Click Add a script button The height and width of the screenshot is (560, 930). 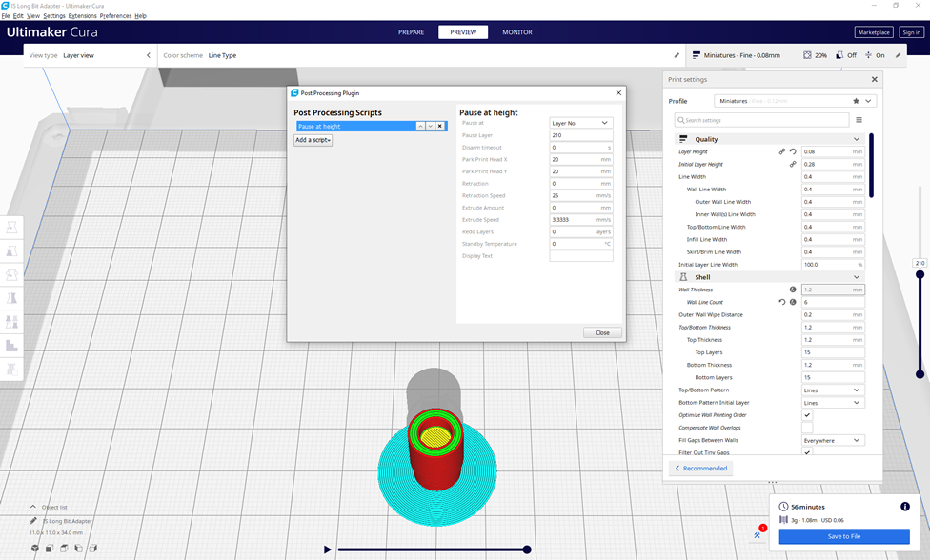pos(313,140)
